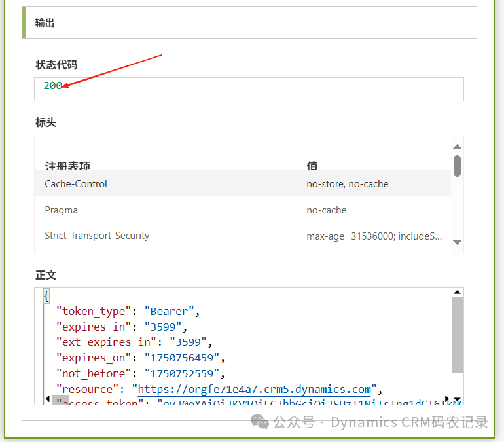Screen dimensions: 504x442
Task: Click the 标头 label
Action: tap(46, 122)
